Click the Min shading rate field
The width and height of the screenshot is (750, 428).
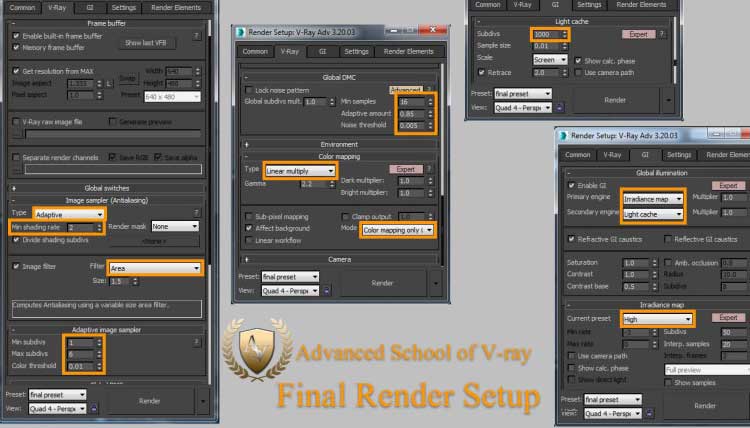pyautogui.click(x=80, y=228)
